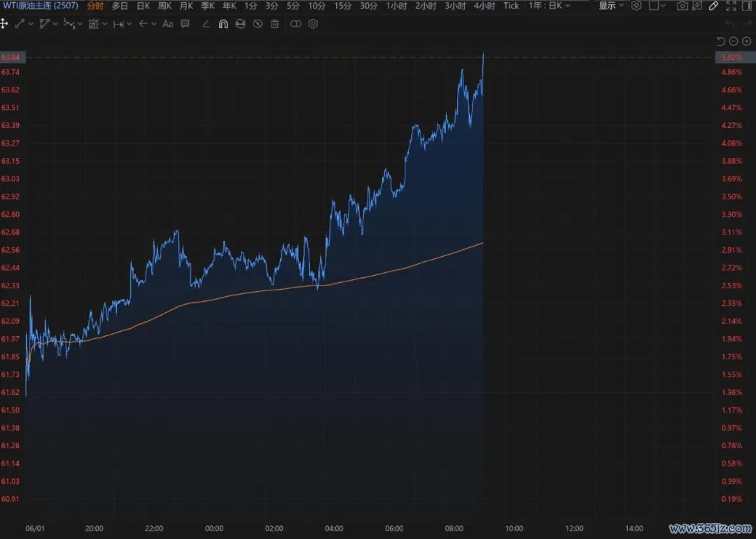The width and height of the screenshot is (756, 539).
Task: Open the 1年:日K range dropdown
Action: point(549,6)
